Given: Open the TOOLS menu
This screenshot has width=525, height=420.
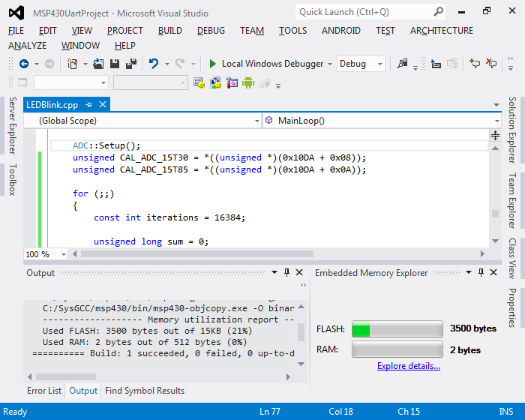Looking at the screenshot, I should pyautogui.click(x=293, y=31).
